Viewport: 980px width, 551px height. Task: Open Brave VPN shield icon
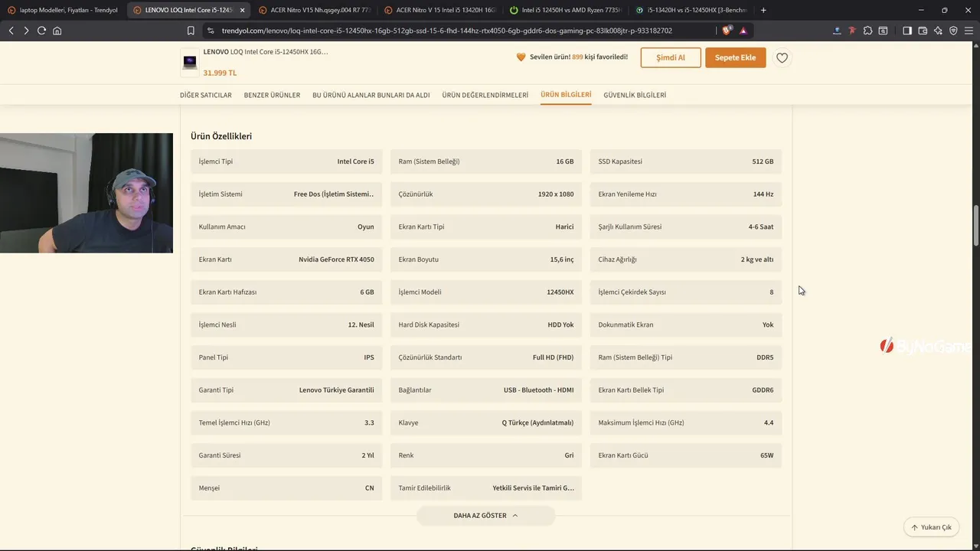point(953,31)
